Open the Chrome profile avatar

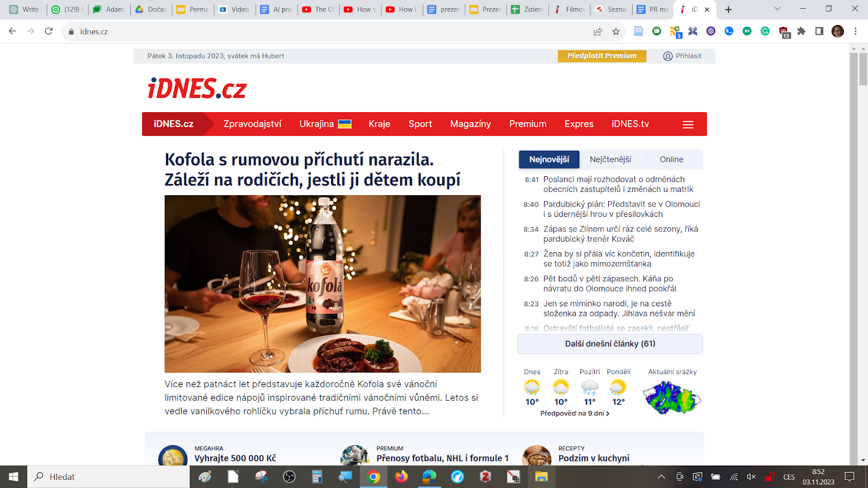[x=838, y=31]
